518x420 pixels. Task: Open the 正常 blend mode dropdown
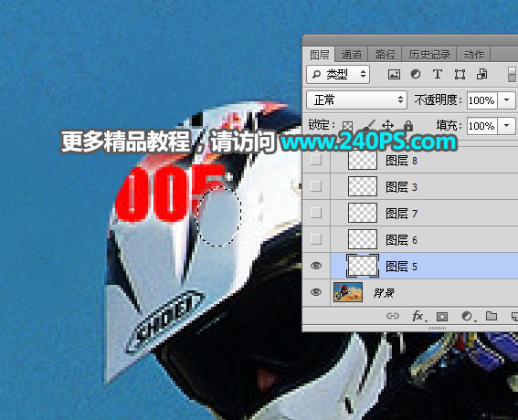point(356,100)
